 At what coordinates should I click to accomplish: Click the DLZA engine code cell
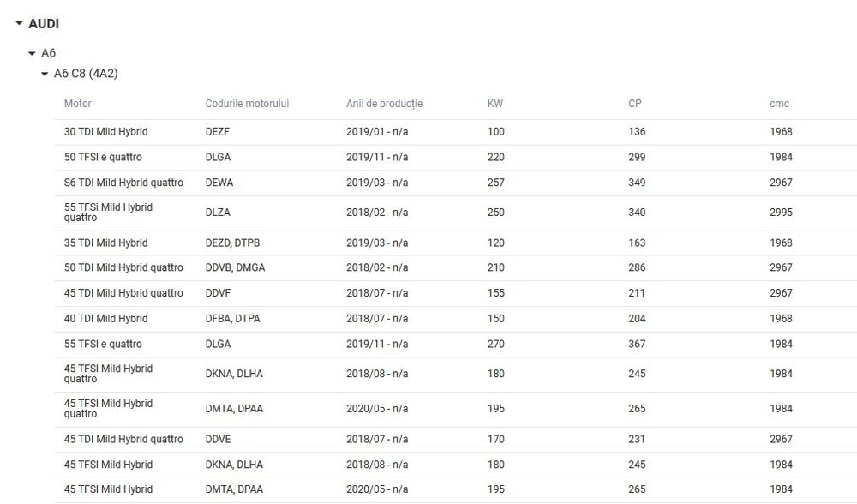[218, 213]
